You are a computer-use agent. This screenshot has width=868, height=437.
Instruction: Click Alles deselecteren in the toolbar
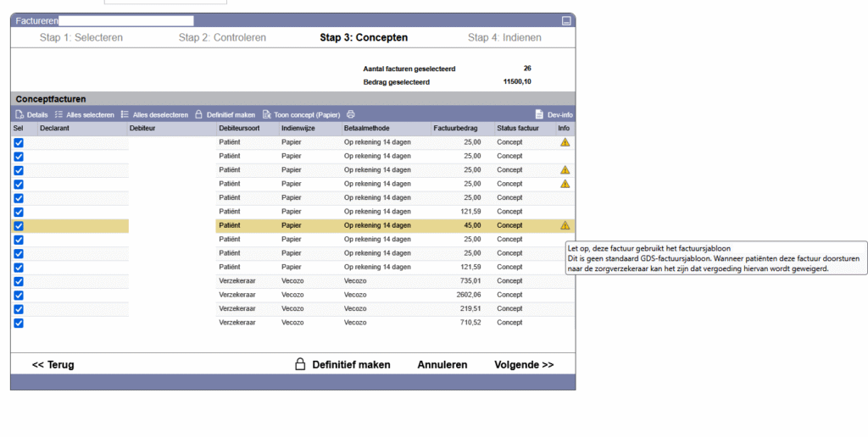click(153, 114)
